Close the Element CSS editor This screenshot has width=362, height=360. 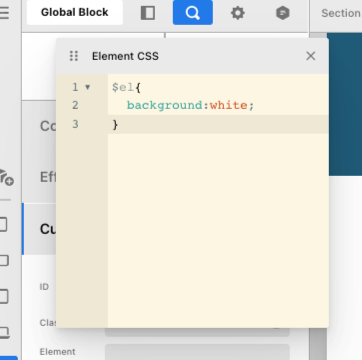click(x=311, y=56)
